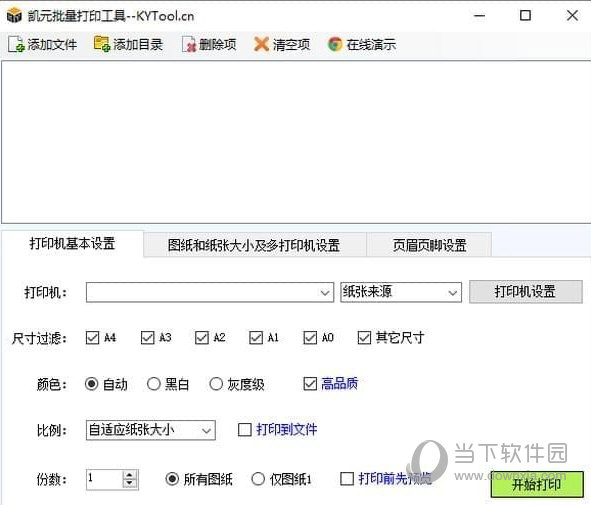
Task: Decrease copies with the down stepper arrow
Action: pos(130,484)
